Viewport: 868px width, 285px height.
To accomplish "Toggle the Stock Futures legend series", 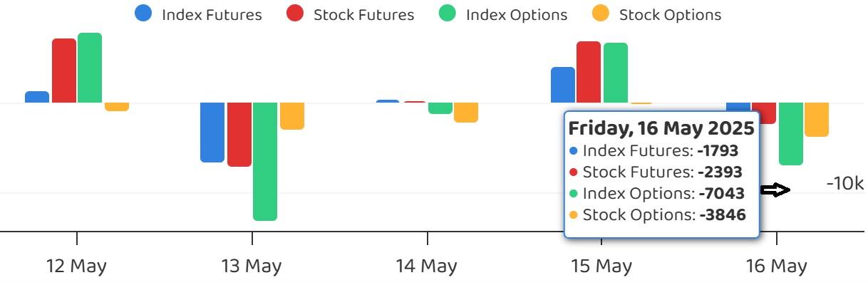I will click(x=349, y=14).
